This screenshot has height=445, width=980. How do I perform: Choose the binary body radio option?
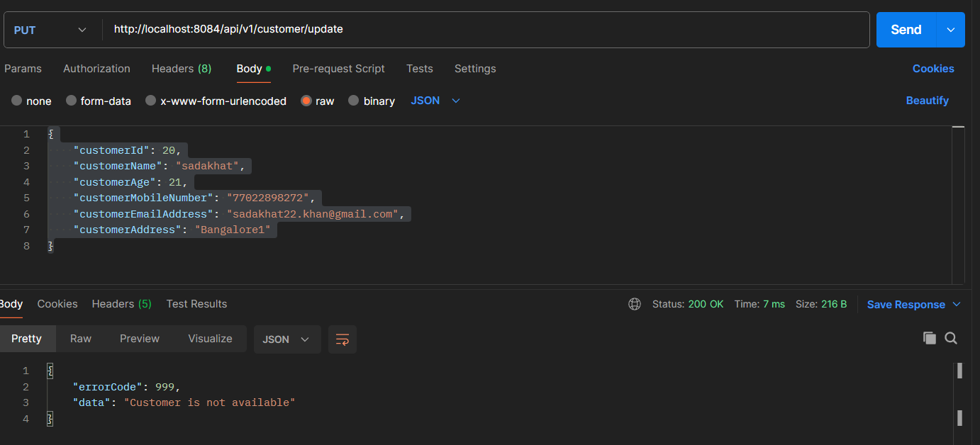click(x=353, y=101)
